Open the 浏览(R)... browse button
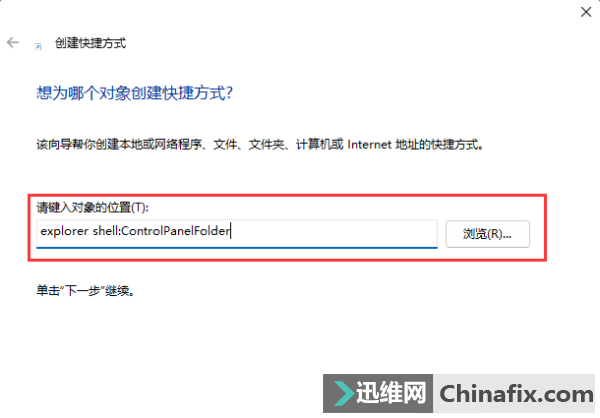 (488, 234)
